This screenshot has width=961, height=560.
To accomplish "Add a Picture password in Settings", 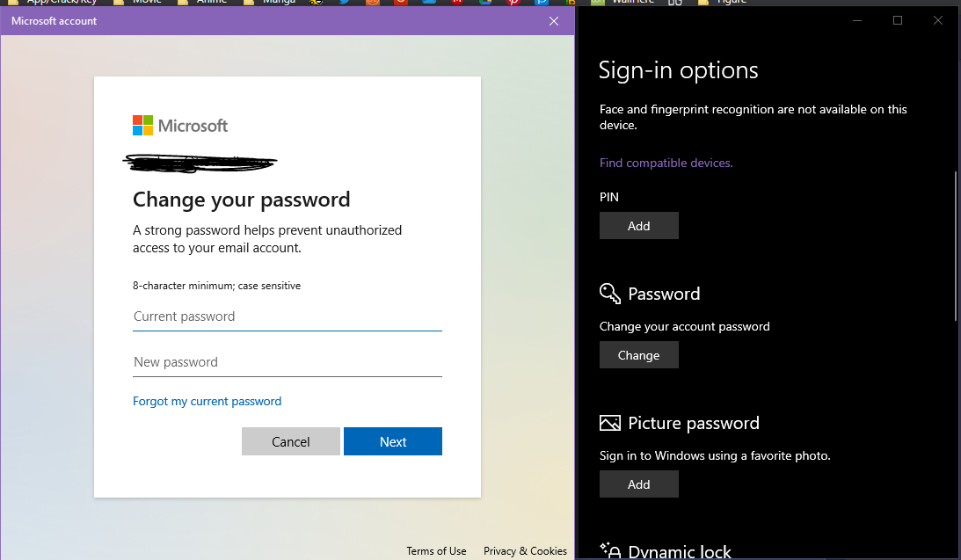I will 638,484.
